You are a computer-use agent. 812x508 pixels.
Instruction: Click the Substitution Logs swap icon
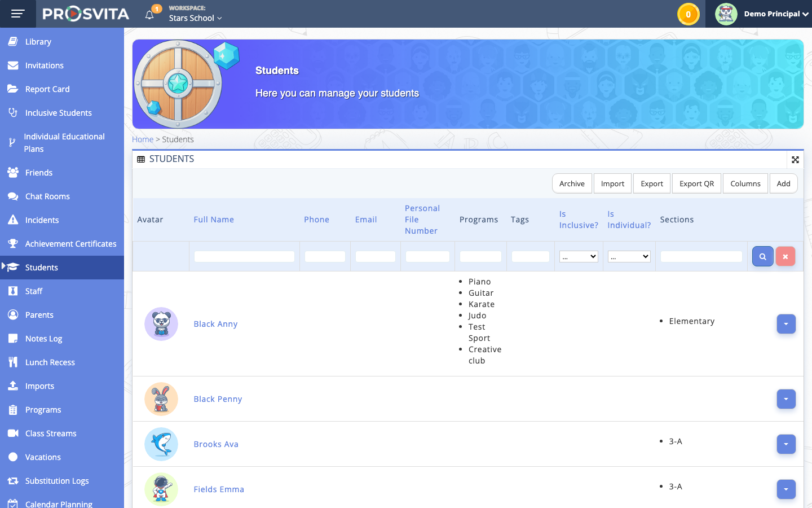tap(13, 481)
